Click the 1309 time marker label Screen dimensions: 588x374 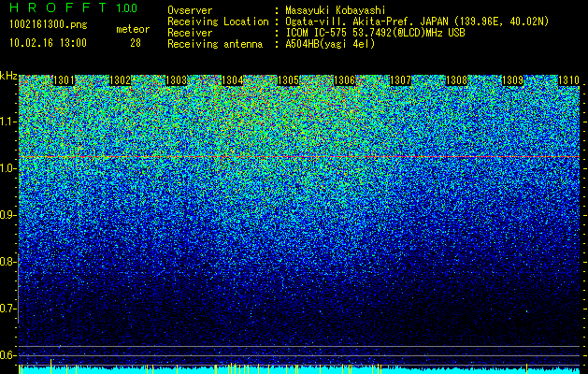click(512, 80)
